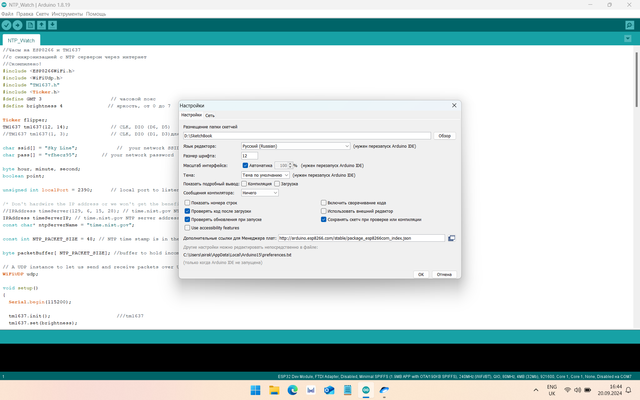Open the notepad-style taskbar icon

click(347, 391)
